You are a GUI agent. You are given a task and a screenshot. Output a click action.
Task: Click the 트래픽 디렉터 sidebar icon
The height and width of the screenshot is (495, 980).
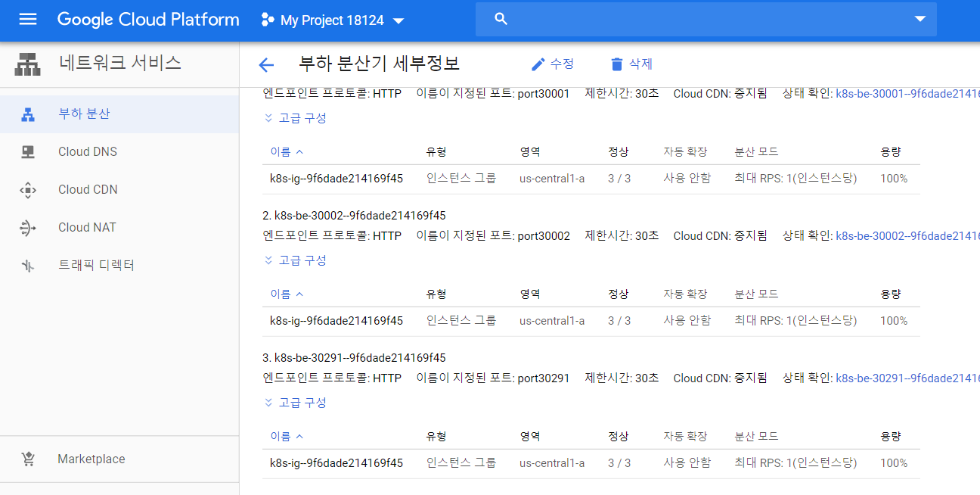[x=28, y=266]
